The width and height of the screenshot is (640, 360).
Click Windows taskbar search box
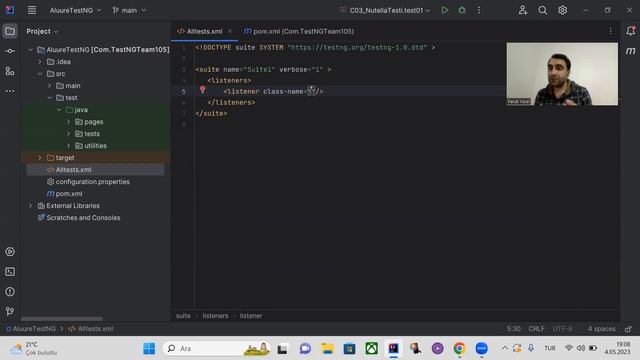216,348
